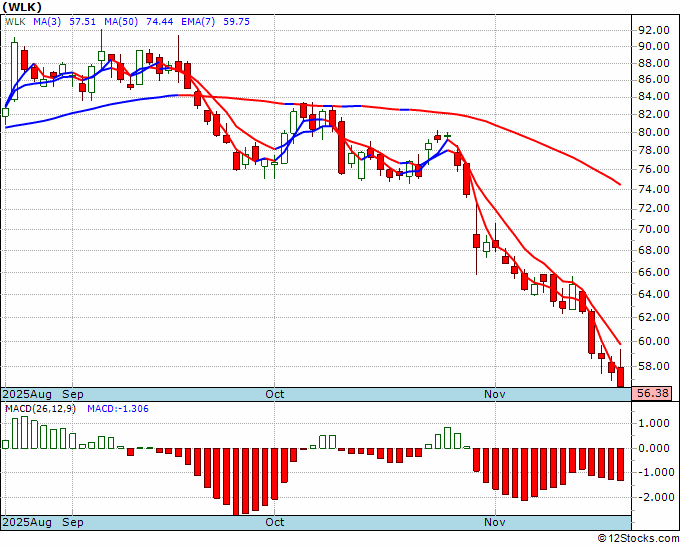Click Nov on the price chart axis
The height and width of the screenshot is (546, 680).
pyautogui.click(x=495, y=394)
